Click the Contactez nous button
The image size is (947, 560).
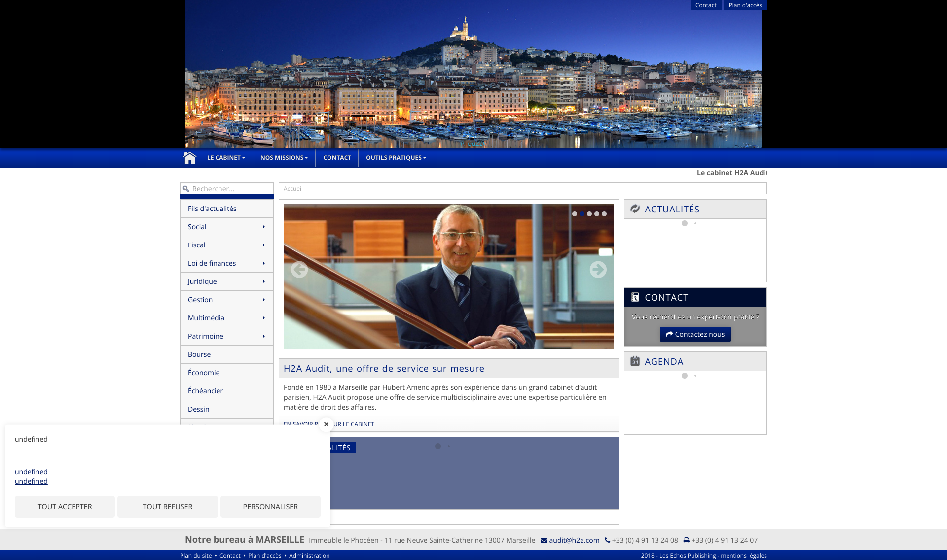pyautogui.click(x=695, y=334)
